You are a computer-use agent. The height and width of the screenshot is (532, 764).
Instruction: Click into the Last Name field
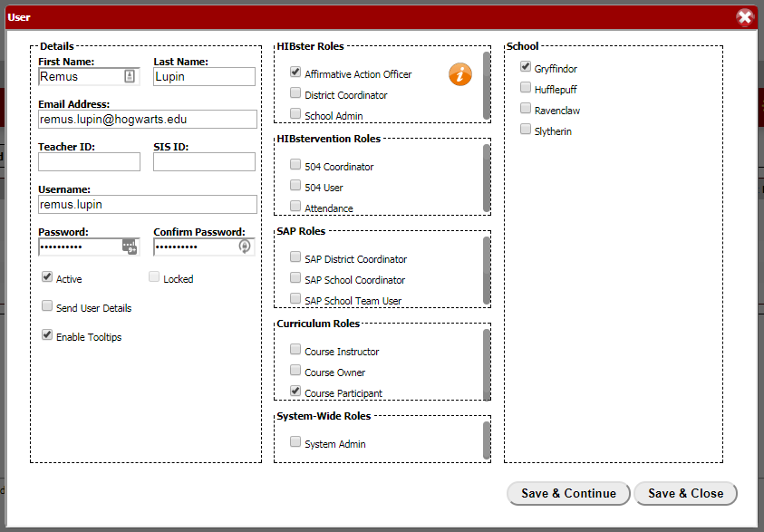click(204, 76)
